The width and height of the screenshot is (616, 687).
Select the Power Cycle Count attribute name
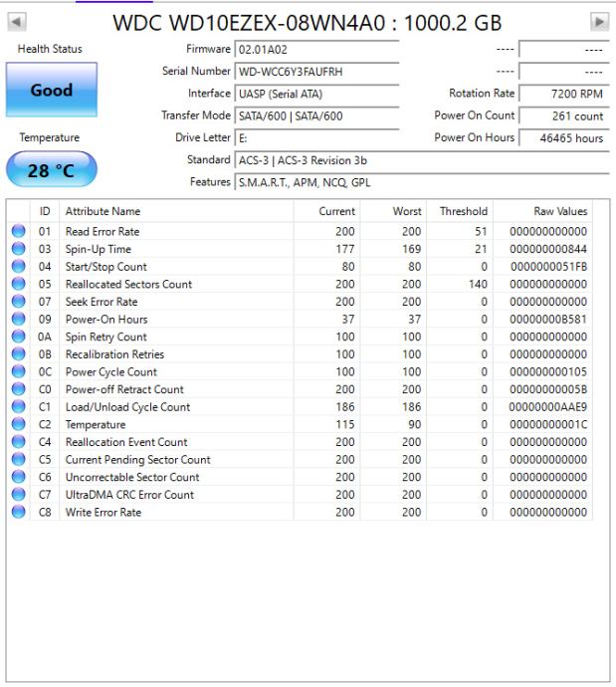point(111,371)
